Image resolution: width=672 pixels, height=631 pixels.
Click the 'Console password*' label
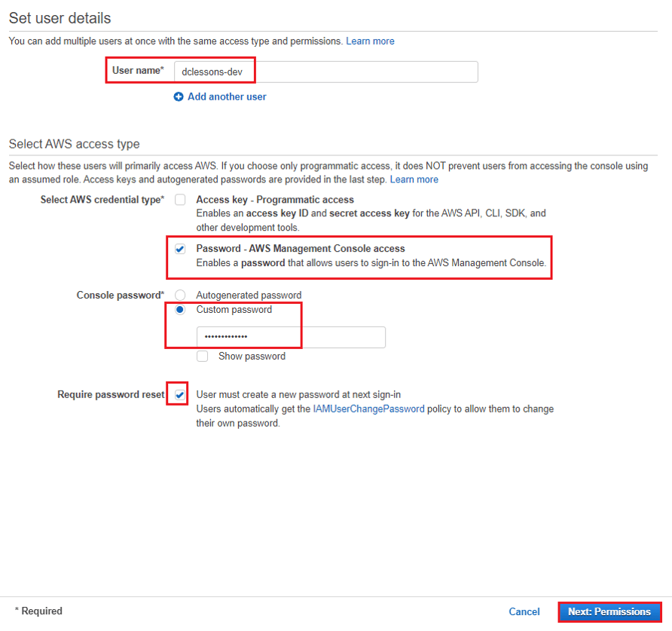(x=121, y=295)
